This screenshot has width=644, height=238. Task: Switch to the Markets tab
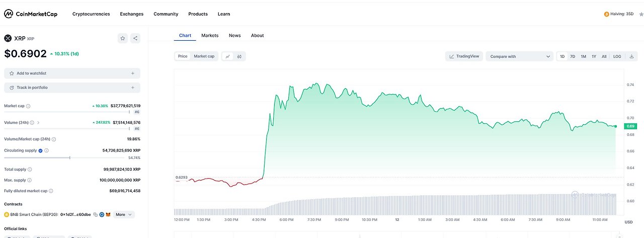[x=210, y=35]
